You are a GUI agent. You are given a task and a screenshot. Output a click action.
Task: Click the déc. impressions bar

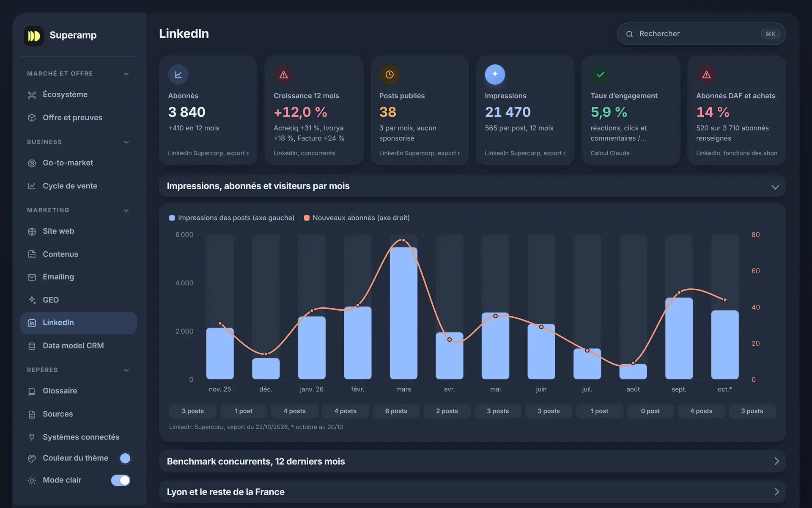266,369
